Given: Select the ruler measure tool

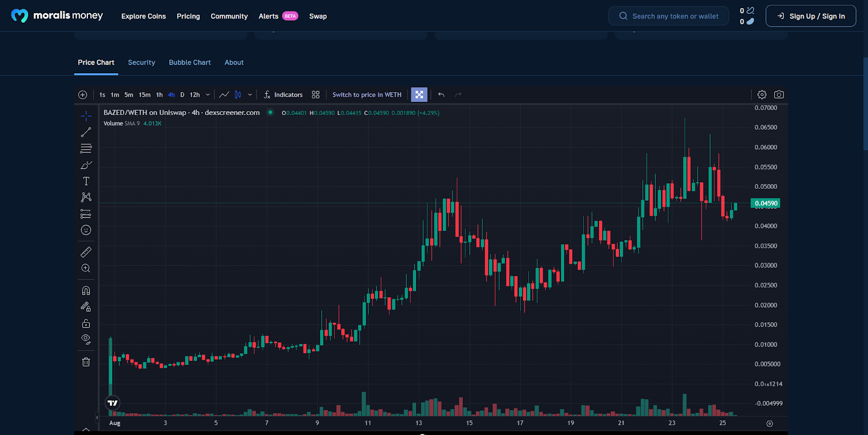Looking at the screenshot, I should [86, 252].
